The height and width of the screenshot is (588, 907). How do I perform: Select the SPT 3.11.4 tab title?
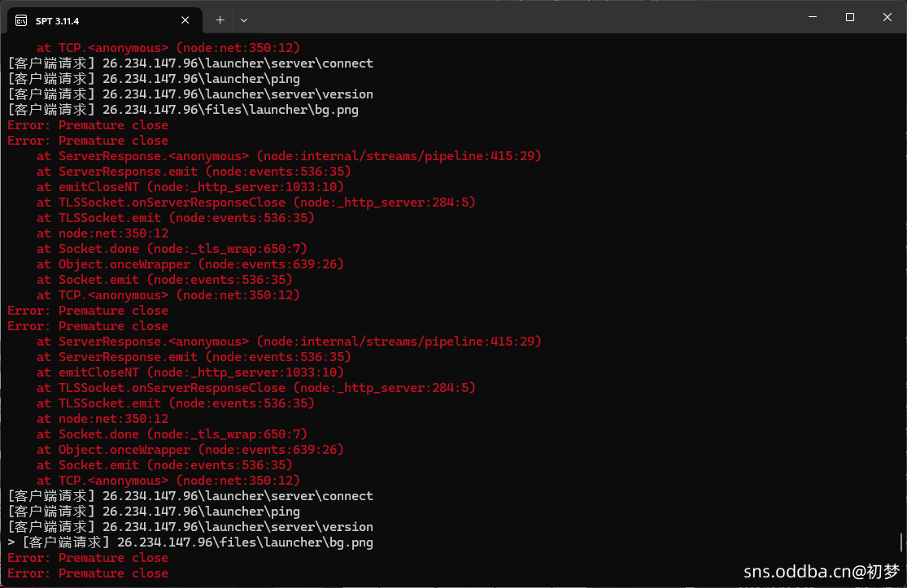pyautogui.click(x=63, y=20)
